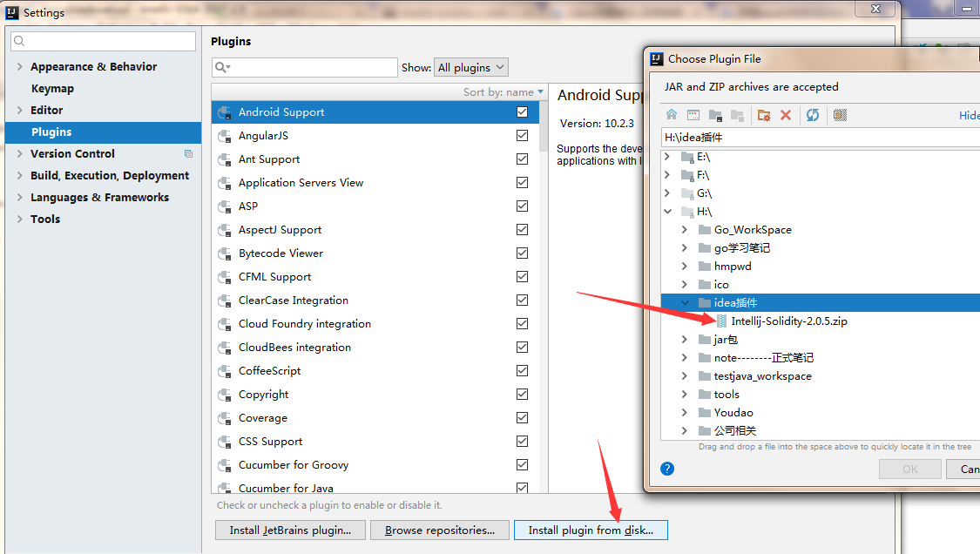The width and height of the screenshot is (980, 554).
Task: Click Install plugin from disk button
Action: pos(591,530)
